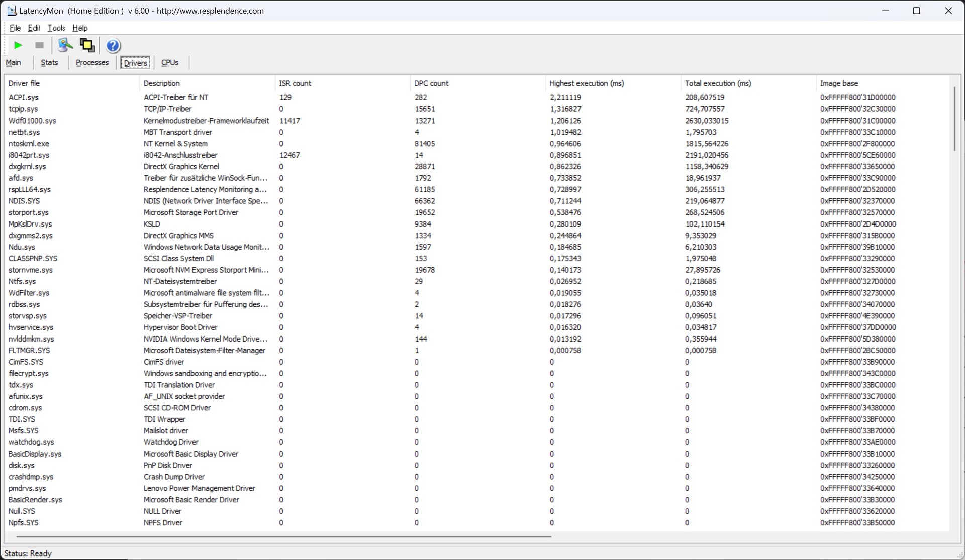Click the horizontal scrollbar at bottom
The width and height of the screenshot is (965, 560).
[x=284, y=537]
